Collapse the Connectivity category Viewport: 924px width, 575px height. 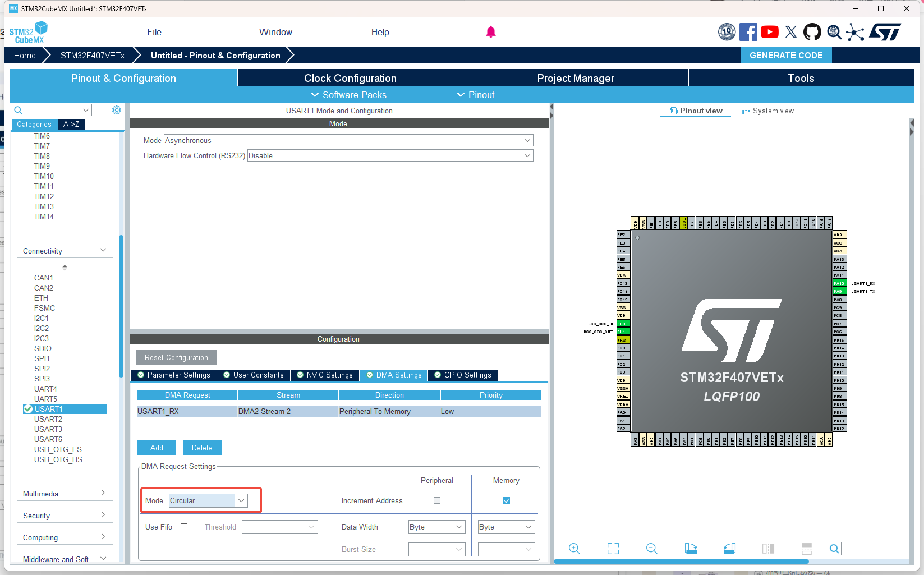coord(103,250)
